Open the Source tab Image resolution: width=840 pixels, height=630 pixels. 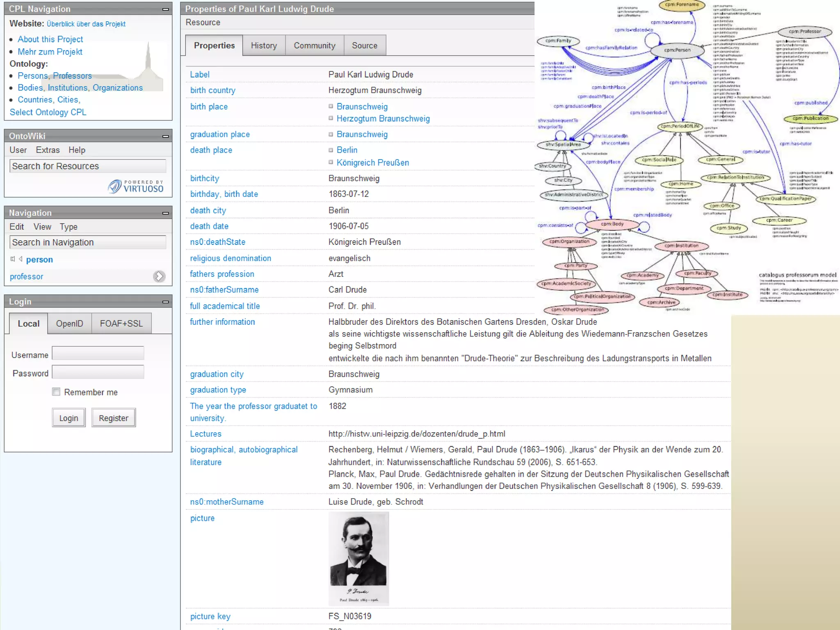(x=364, y=46)
